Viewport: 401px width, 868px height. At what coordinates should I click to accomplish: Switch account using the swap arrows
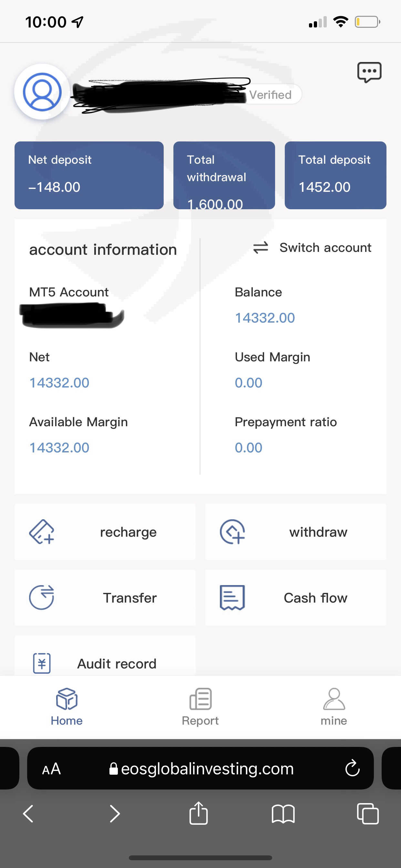[261, 248]
